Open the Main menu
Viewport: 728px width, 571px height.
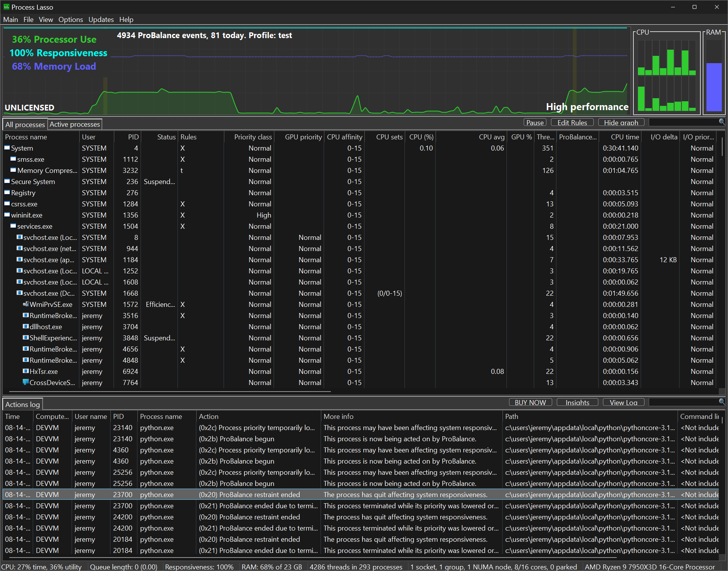(x=11, y=20)
